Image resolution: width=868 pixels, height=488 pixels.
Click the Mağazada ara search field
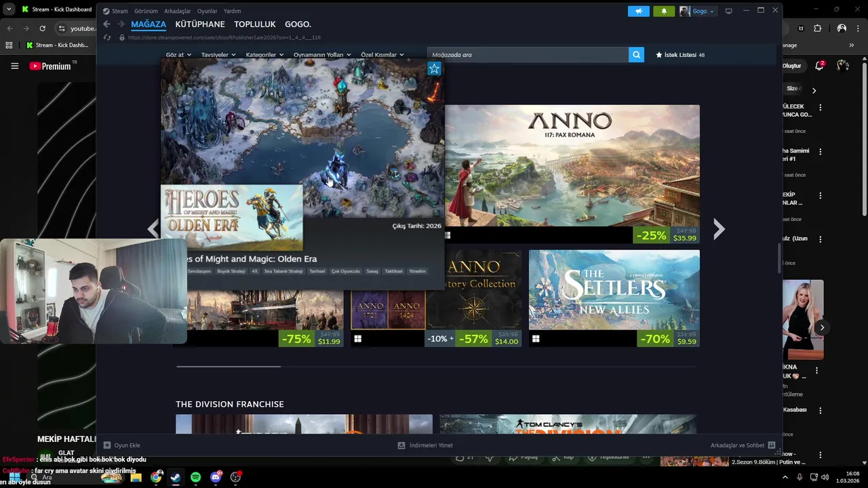[x=528, y=55]
